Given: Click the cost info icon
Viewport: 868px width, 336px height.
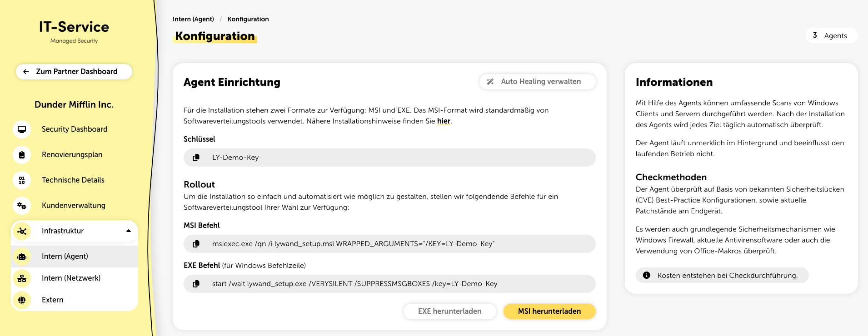Looking at the screenshot, I should pyautogui.click(x=647, y=276).
